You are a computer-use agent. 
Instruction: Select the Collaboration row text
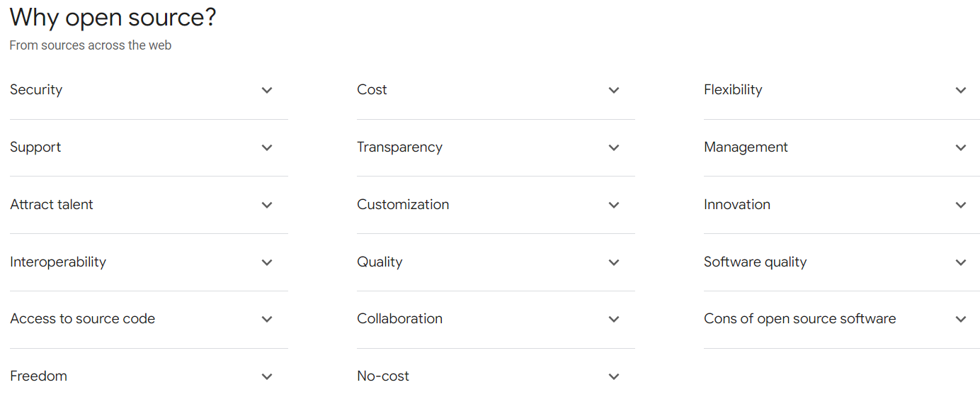(x=399, y=319)
